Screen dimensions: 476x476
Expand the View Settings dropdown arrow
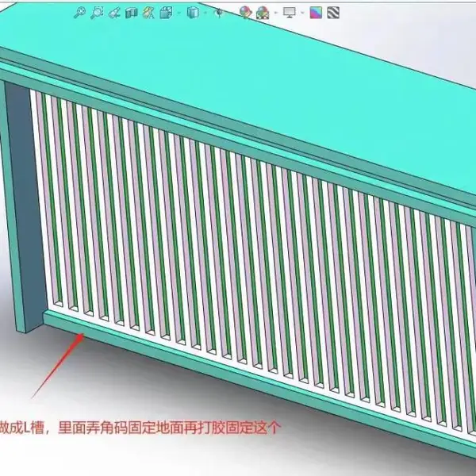pyautogui.click(x=302, y=13)
